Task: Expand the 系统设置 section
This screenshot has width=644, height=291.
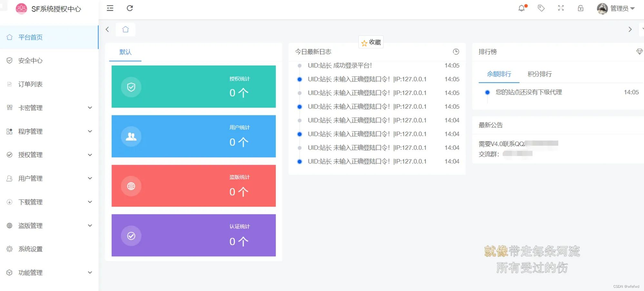Action: click(31, 249)
